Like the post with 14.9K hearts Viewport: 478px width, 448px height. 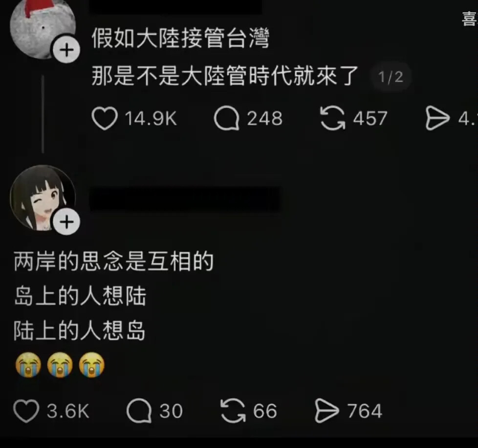click(x=105, y=118)
